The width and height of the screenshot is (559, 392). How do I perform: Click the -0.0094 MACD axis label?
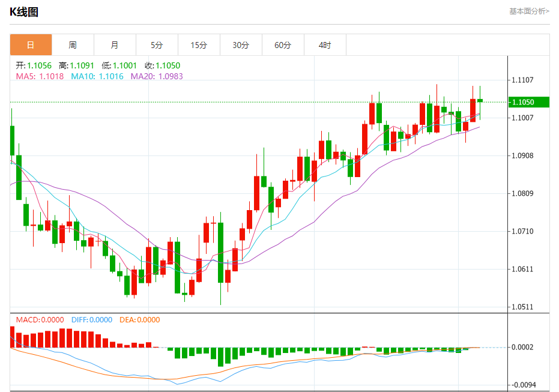coord(524,385)
